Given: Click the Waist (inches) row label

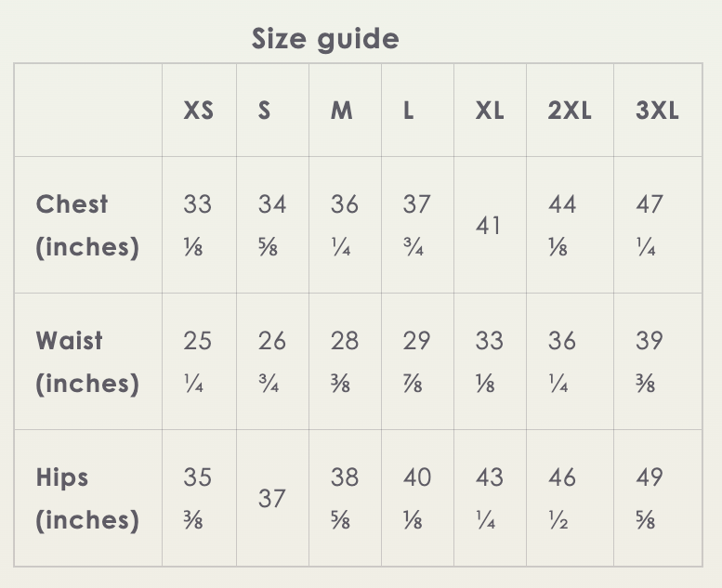Looking at the screenshot, I should (x=87, y=362).
